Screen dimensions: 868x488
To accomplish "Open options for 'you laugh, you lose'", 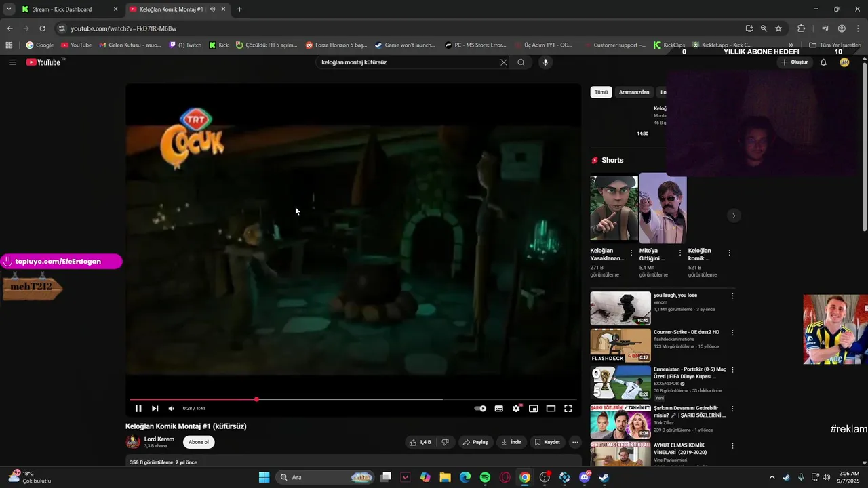I will coord(732,296).
